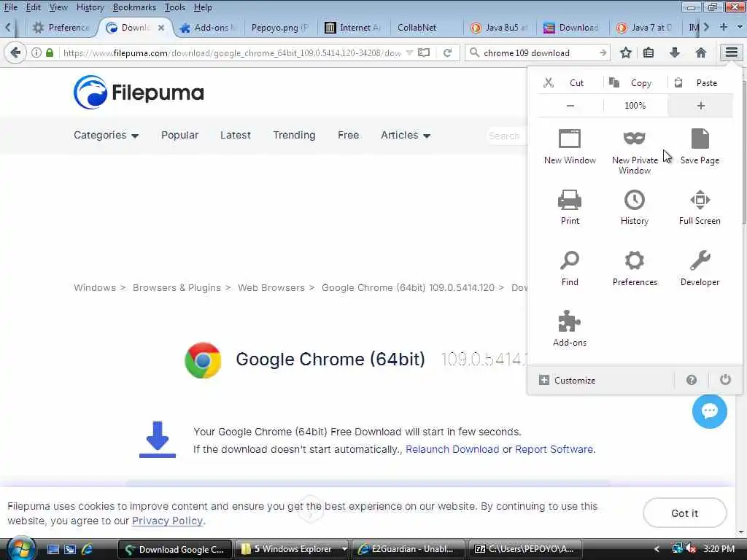Go back with the back arrow

15,52
